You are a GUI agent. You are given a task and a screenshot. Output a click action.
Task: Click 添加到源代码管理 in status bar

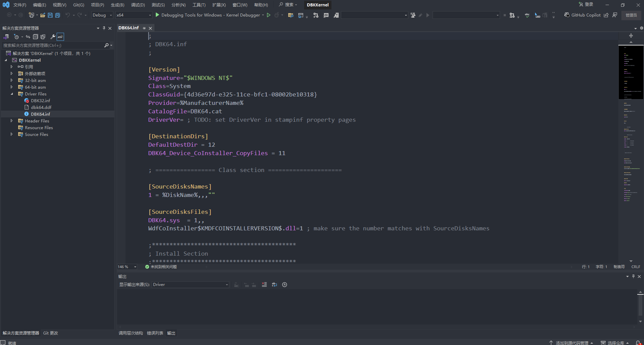(x=572, y=343)
